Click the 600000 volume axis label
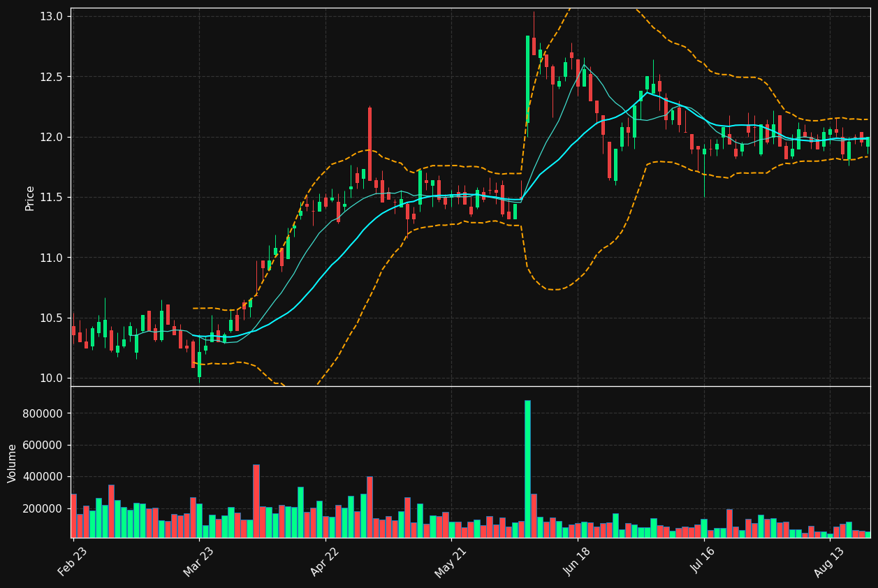The height and width of the screenshot is (588, 878). point(43,446)
